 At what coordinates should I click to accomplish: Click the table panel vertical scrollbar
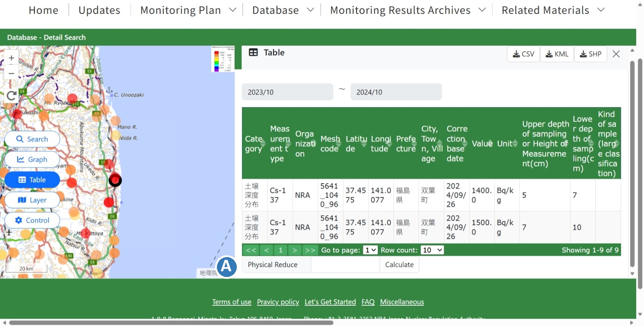click(632, 164)
